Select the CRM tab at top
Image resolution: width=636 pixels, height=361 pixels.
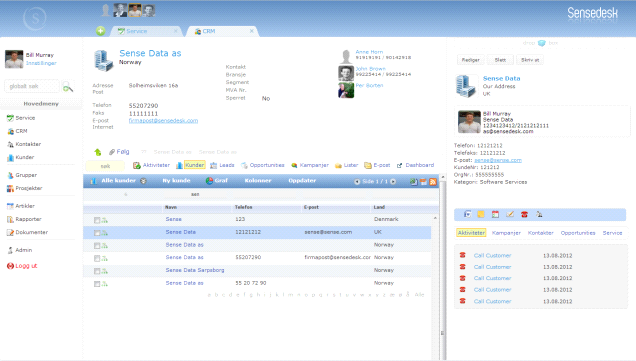[x=209, y=31]
